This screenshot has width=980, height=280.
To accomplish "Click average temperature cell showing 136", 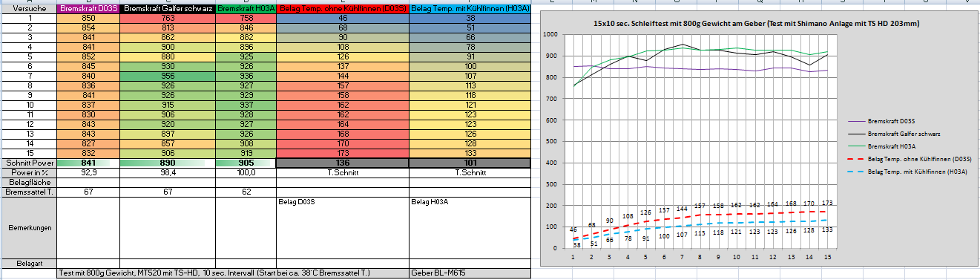I will coord(342,163).
